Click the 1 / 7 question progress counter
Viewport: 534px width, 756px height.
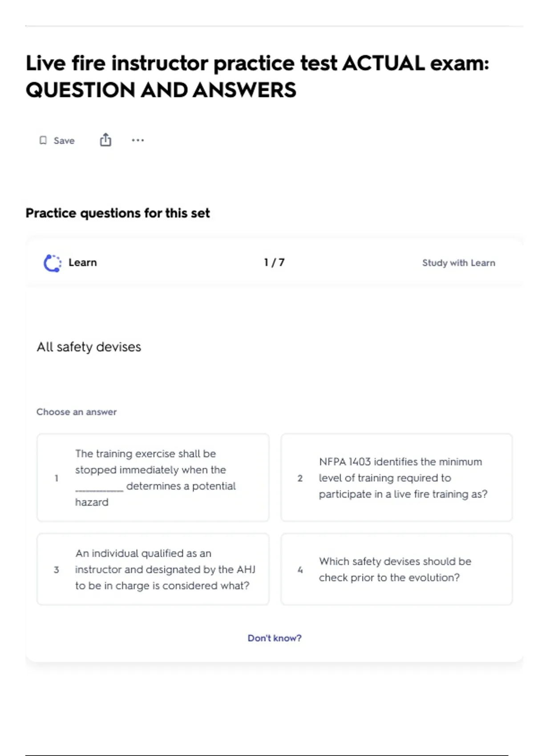pos(274,262)
